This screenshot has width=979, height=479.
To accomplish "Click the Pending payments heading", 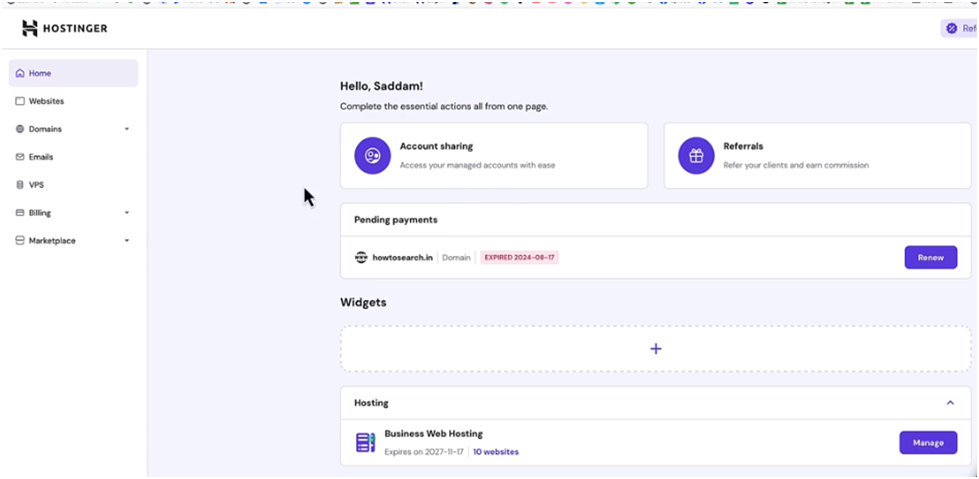I will (x=396, y=220).
